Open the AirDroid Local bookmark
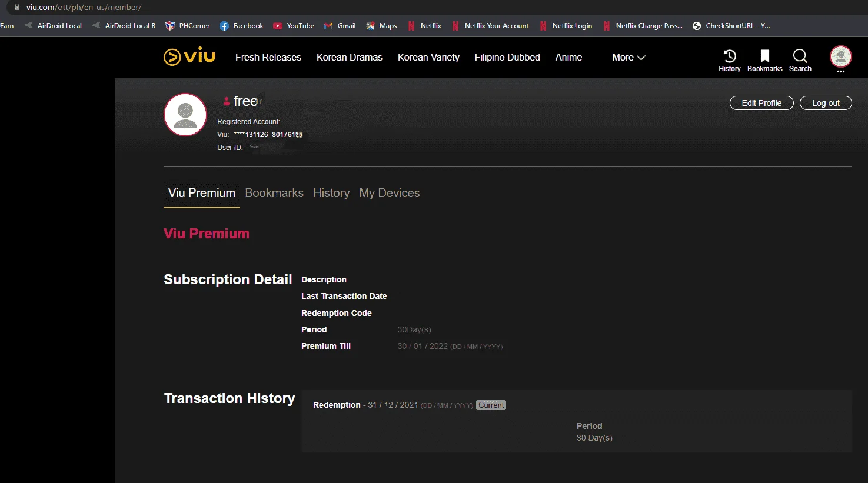Screen dimensions: 868x483 pos(53,26)
